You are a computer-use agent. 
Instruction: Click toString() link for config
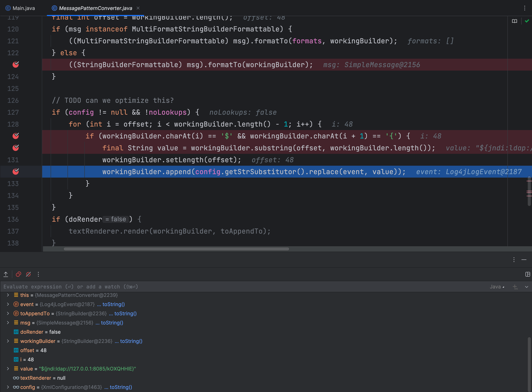(121, 387)
